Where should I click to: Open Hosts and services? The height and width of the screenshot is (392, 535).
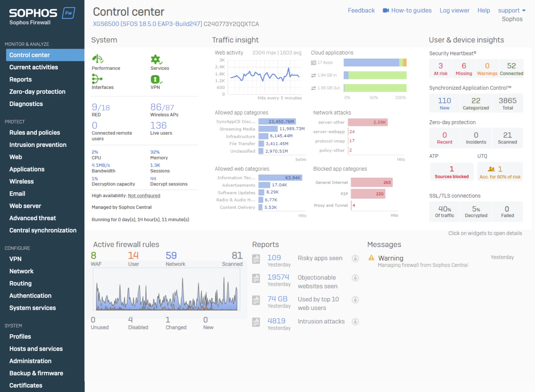coord(36,349)
